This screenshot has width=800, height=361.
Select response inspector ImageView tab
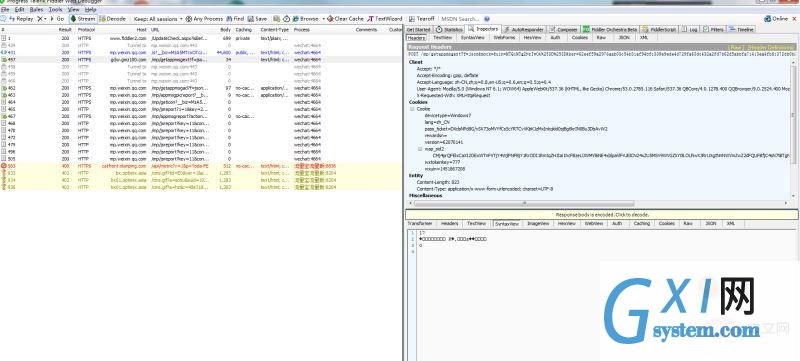pos(537,224)
